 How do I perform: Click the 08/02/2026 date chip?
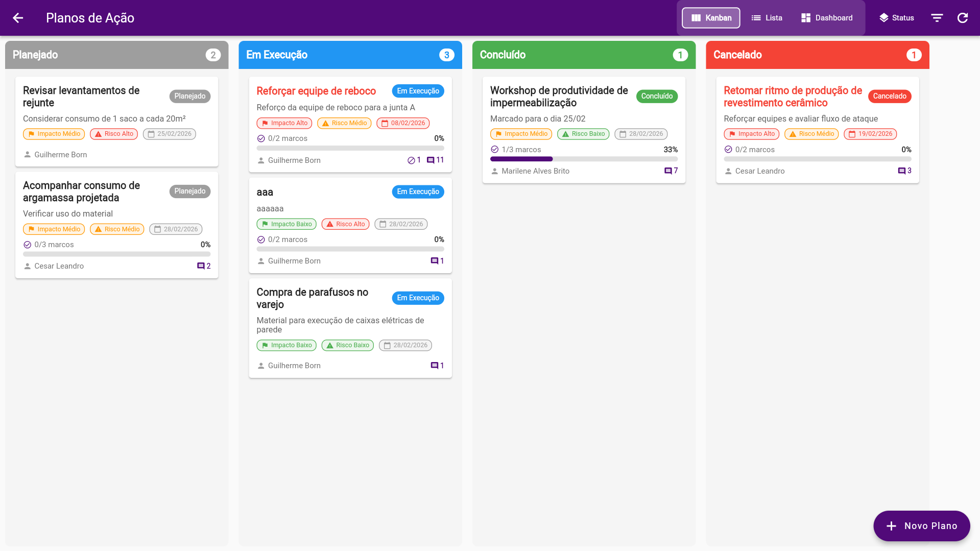pyautogui.click(x=402, y=123)
